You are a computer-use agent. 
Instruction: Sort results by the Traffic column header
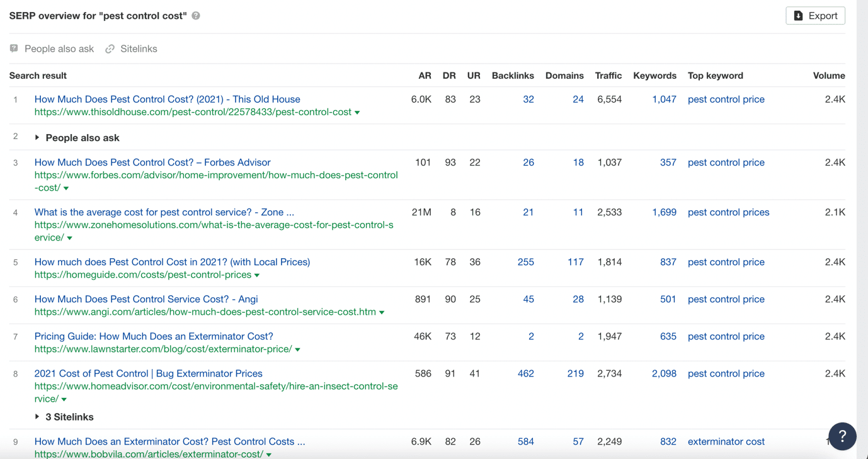(608, 75)
